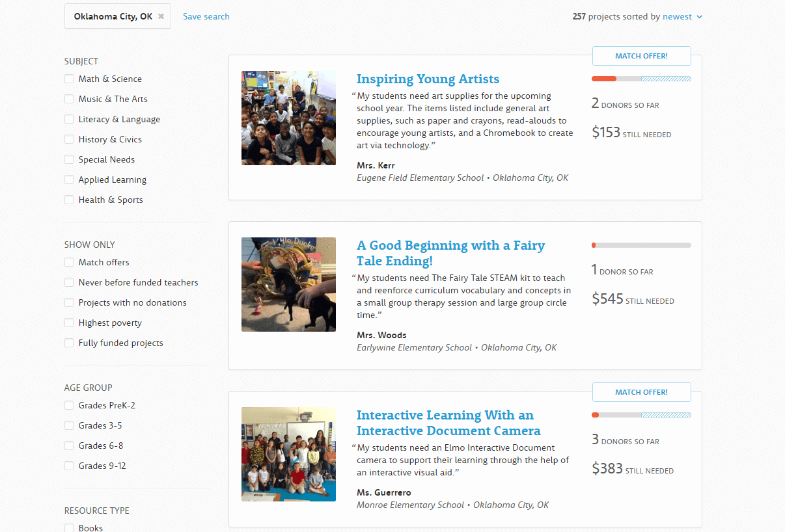785x532 pixels.
Task: Enable the Books resource type checkbox
Action: (69, 527)
